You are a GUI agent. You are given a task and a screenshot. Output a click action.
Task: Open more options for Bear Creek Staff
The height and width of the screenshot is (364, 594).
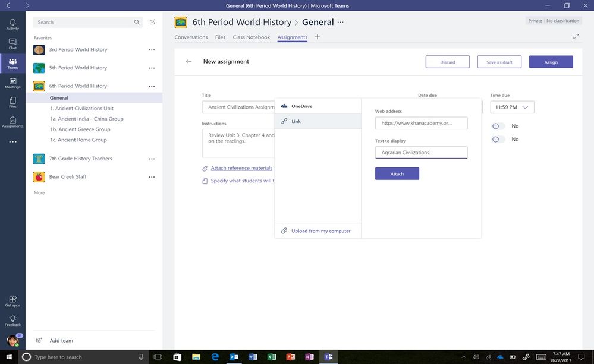[x=152, y=177]
